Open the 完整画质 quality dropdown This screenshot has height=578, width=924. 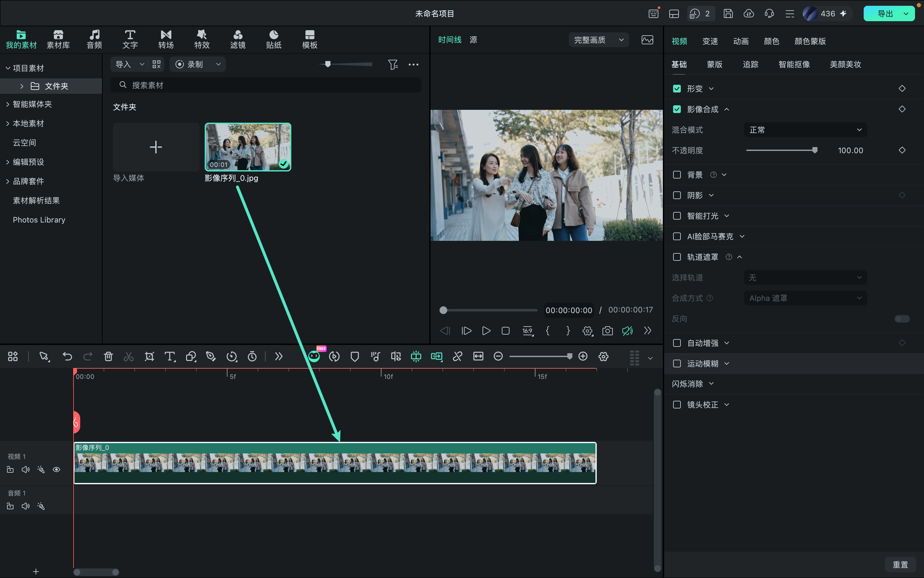coord(599,40)
